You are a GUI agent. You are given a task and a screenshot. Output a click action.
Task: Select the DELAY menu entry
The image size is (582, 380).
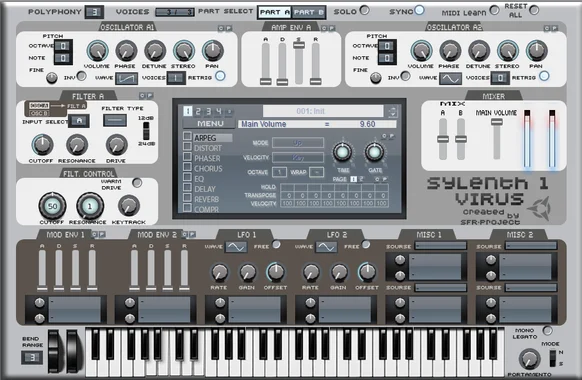pos(205,189)
